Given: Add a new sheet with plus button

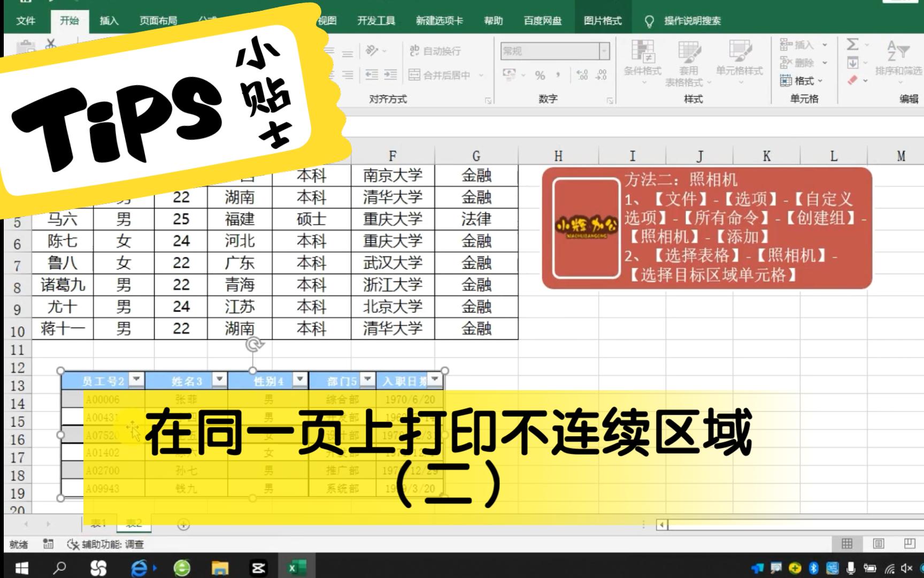Looking at the screenshot, I should point(183,524).
